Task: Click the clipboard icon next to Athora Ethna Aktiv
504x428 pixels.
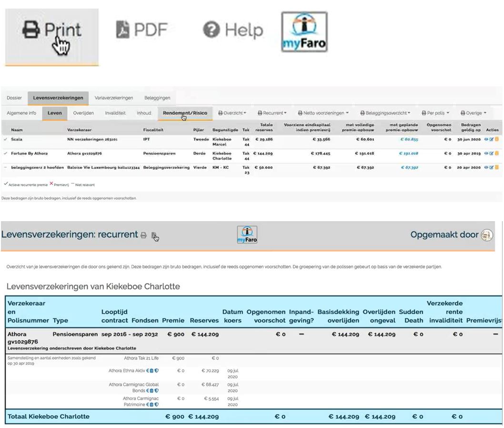Action: click(x=151, y=370)
